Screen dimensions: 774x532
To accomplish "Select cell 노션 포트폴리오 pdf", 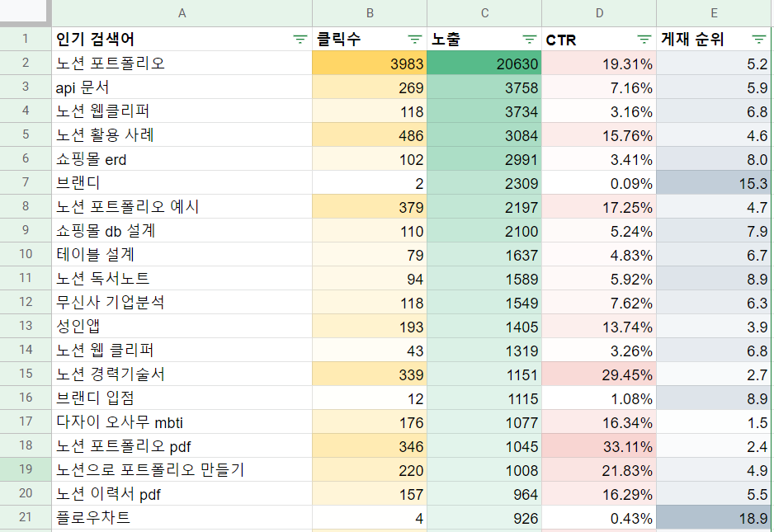I will 182,445.
